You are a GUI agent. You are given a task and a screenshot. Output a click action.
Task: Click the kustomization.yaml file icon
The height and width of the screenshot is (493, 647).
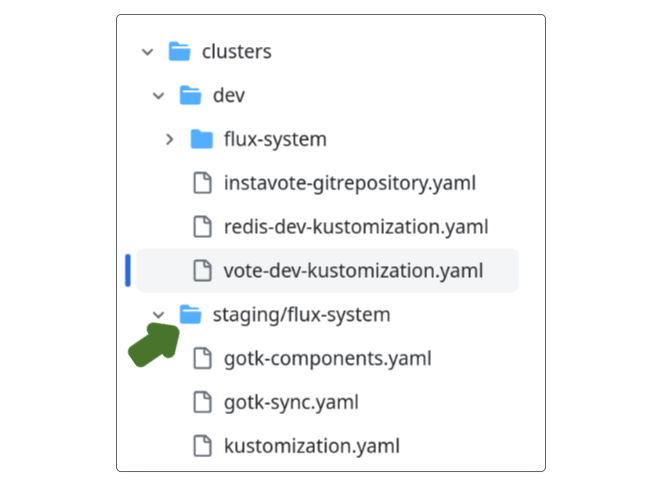[202, 446]
